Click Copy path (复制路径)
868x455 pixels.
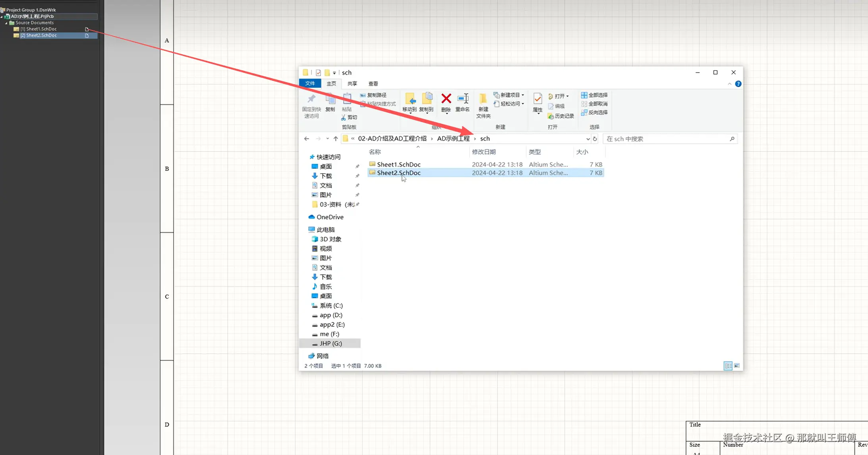(373, 95)
